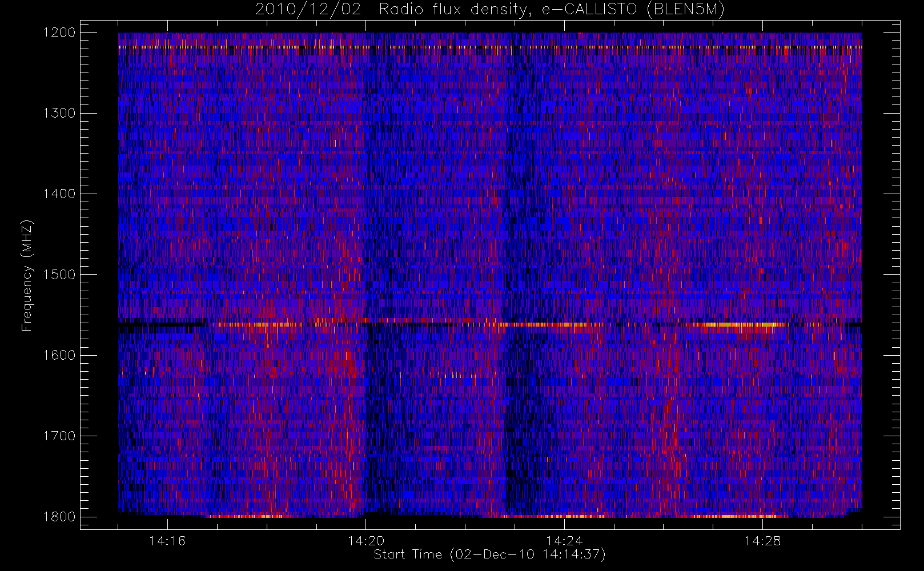This screenshot has height=571, width=924.
Task: Click the 1800 frequency tick label
Action: click(59, 517)
